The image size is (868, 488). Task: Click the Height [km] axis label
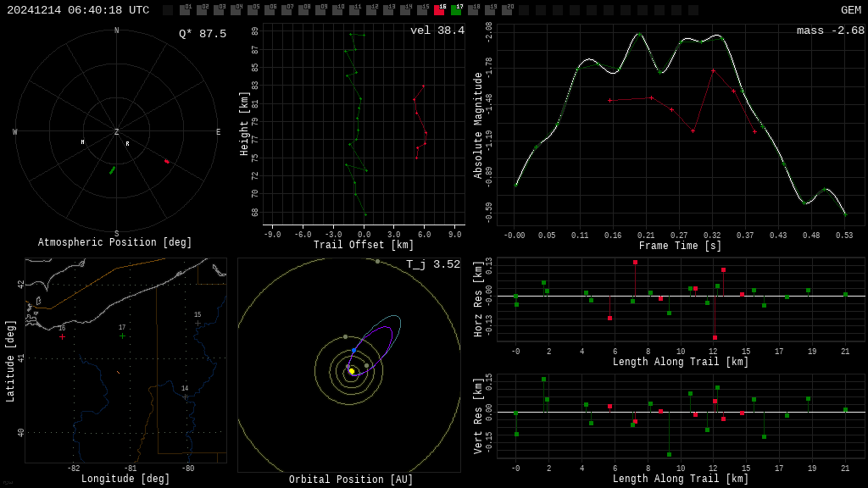[244, 124]
